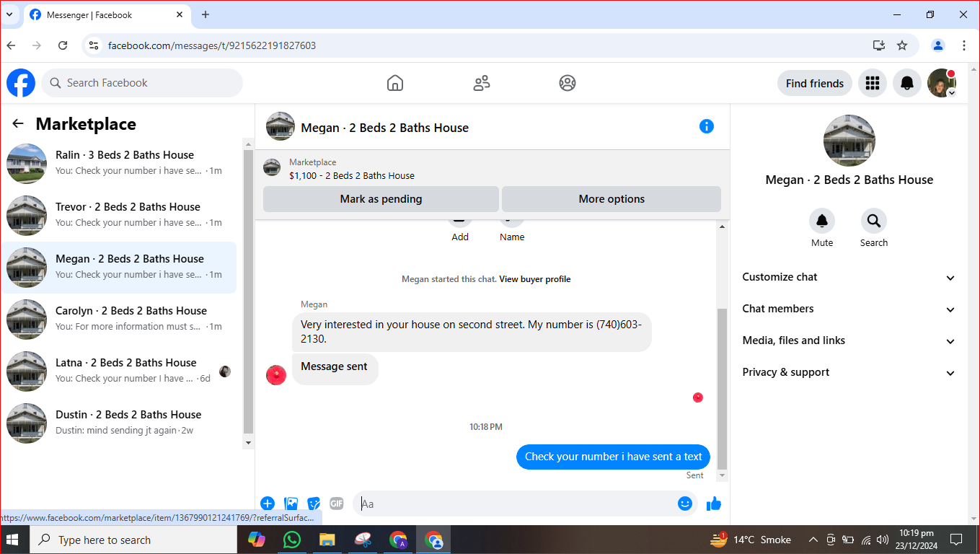Click Megan's message with phone number
The height and width of the screenshot is (554, 980).
pos(472,332)
